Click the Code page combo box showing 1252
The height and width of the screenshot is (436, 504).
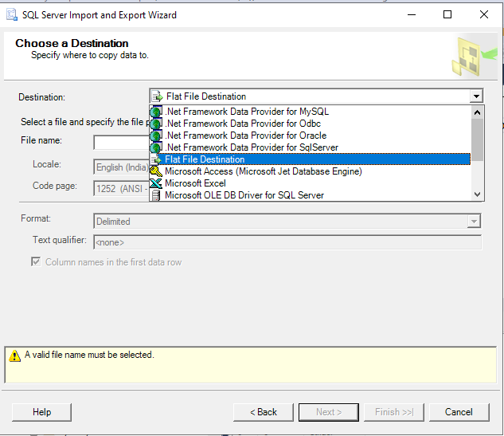click(x=122, y=189)
